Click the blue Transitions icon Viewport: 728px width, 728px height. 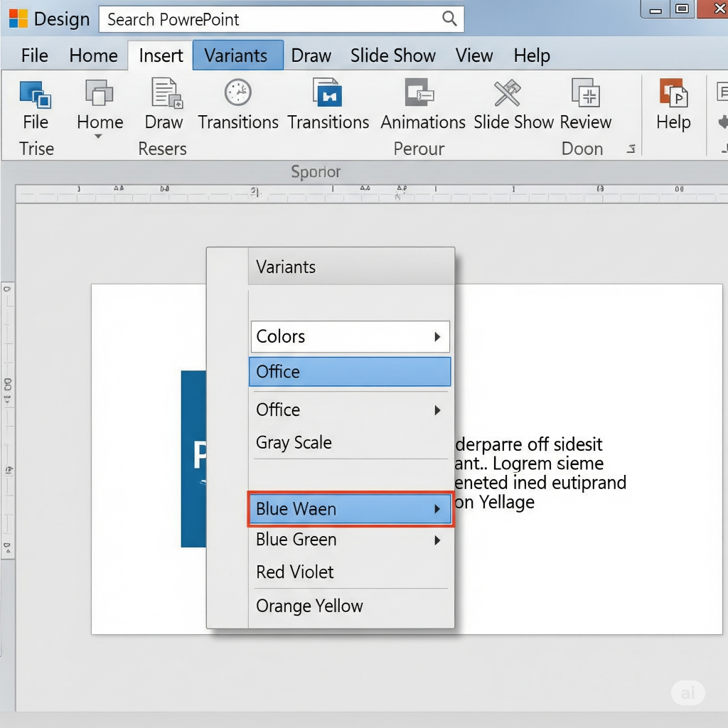[x=328, y=93]
